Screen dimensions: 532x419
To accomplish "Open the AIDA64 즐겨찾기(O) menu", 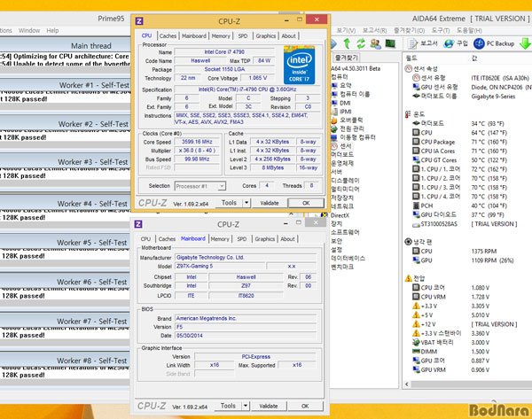I will click(x=409, y=30).
